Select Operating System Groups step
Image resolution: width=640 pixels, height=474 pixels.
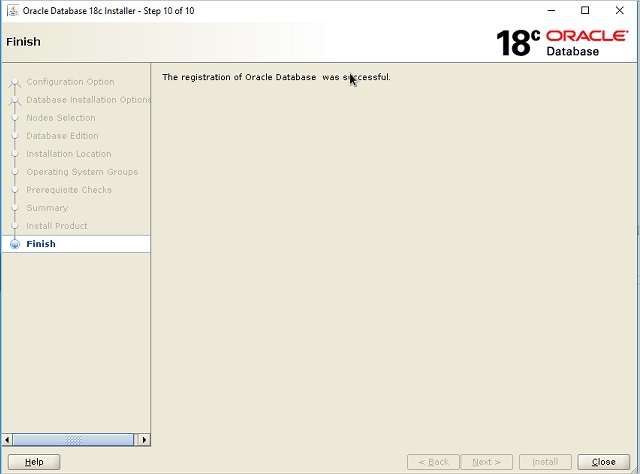click(82, 172)
